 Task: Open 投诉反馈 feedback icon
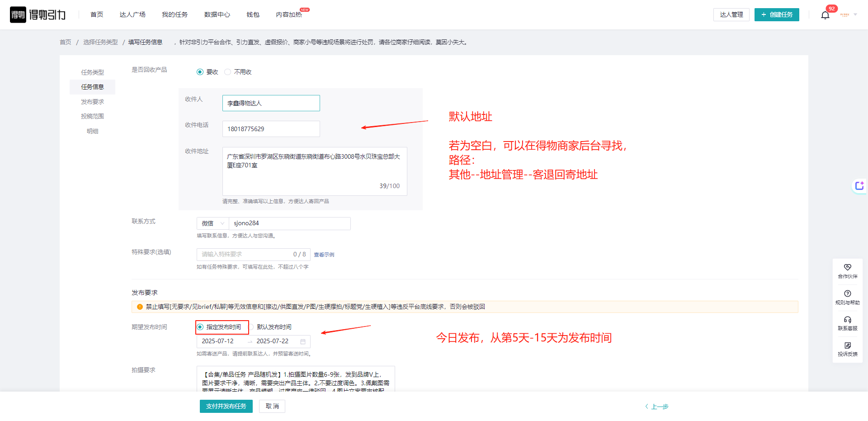[x=847, y=346]
